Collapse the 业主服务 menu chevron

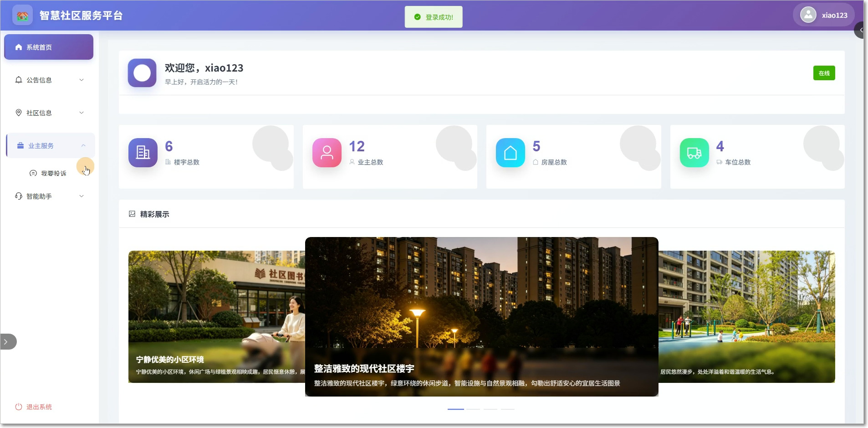click(83, 145)
